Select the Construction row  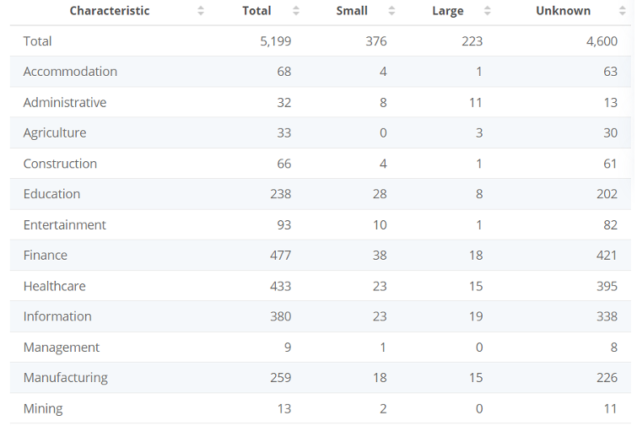click(x=60, y=164)
